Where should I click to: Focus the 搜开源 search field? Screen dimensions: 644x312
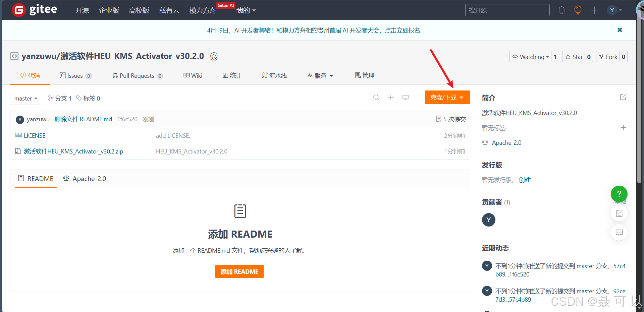[x=507, y=10]
